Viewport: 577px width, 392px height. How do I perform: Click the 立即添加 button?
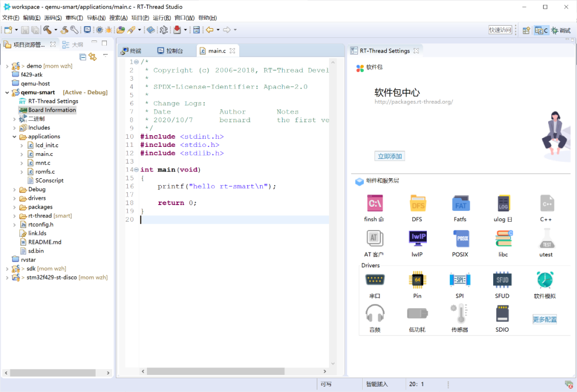click(389, 156)
